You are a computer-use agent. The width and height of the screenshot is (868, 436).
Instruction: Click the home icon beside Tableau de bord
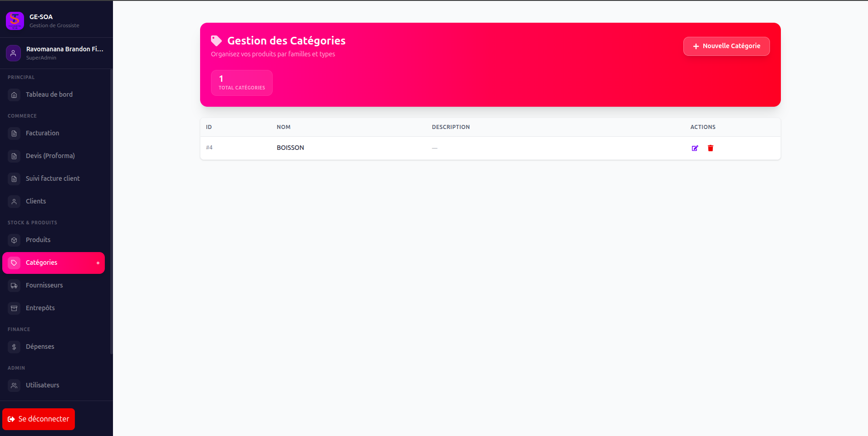point(14,95)
